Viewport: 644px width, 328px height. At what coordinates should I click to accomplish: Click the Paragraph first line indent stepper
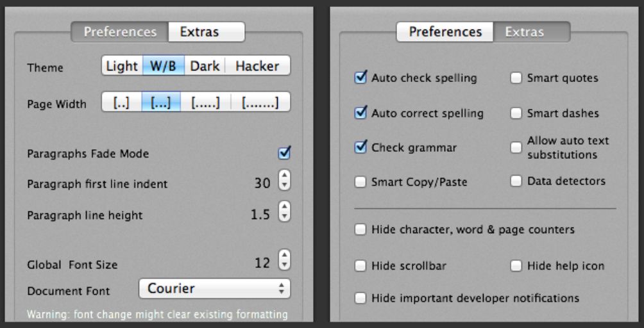click(x=285, y=183)
